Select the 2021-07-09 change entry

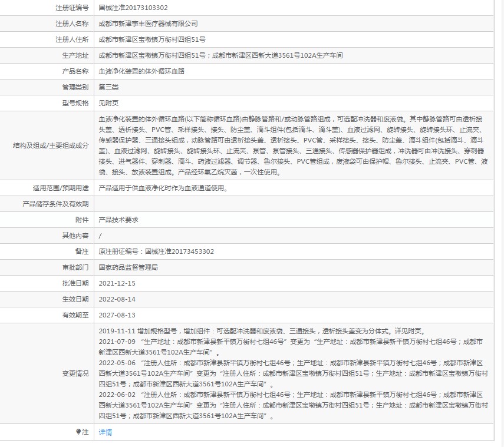pos(291,347)
